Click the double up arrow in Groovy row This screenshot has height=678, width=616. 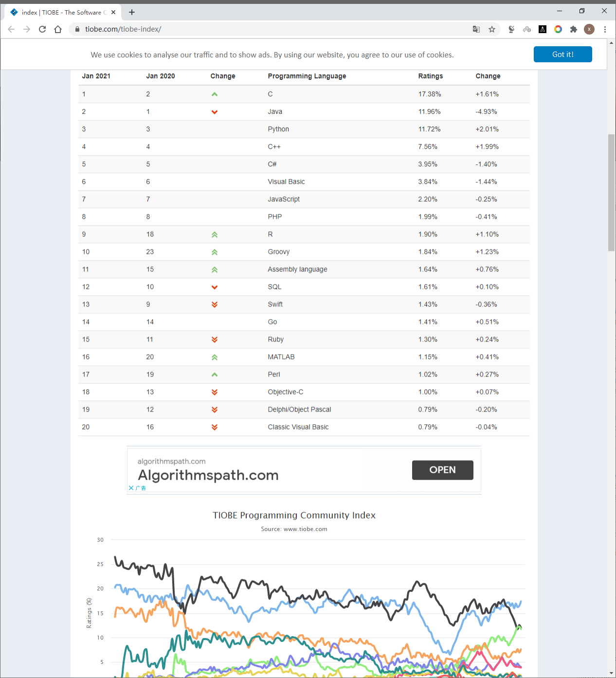(215, 252)
